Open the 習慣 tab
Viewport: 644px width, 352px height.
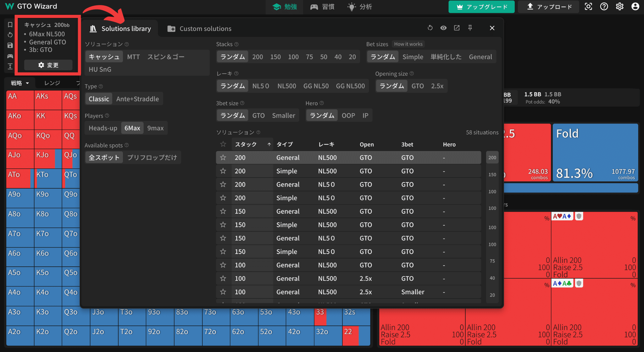click(322, 7)
